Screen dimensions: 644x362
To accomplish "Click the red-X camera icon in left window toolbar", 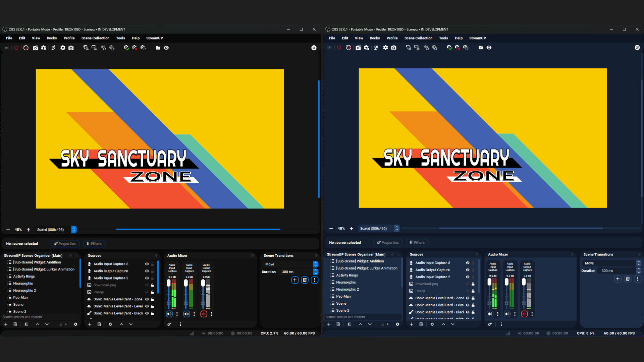I will (x=135, y=48).
